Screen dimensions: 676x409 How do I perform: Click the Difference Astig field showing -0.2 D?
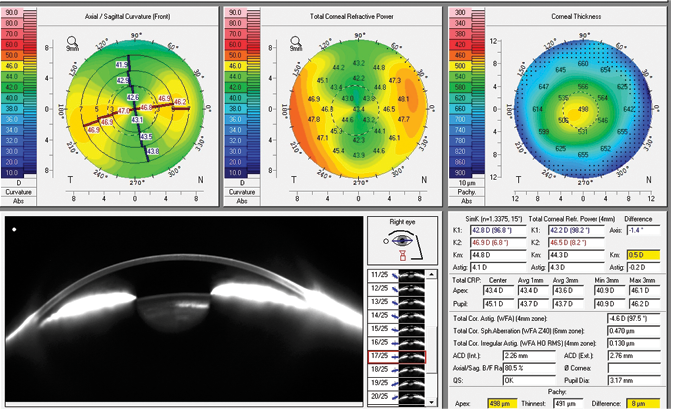643,267
